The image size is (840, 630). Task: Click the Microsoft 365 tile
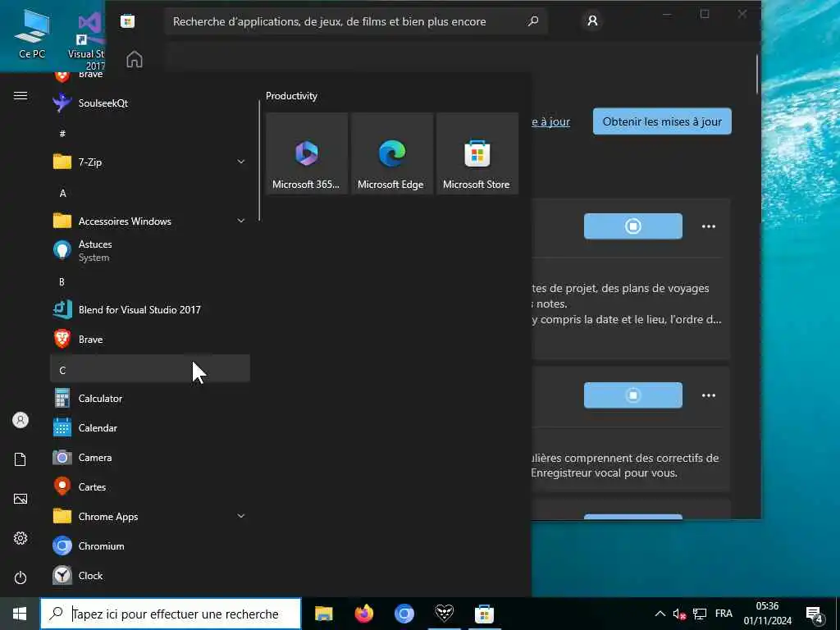point(307,153)
